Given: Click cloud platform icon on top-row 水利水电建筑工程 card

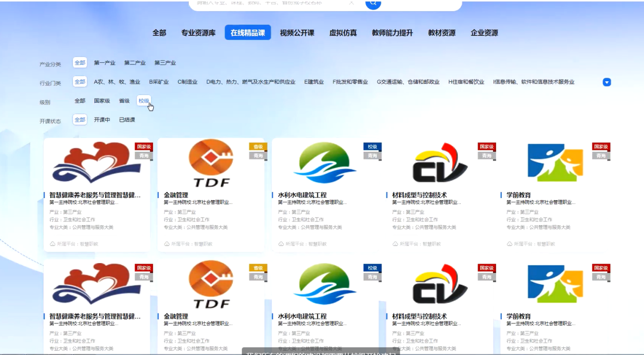Looking at the screenshot, I should tap(281, 244).
